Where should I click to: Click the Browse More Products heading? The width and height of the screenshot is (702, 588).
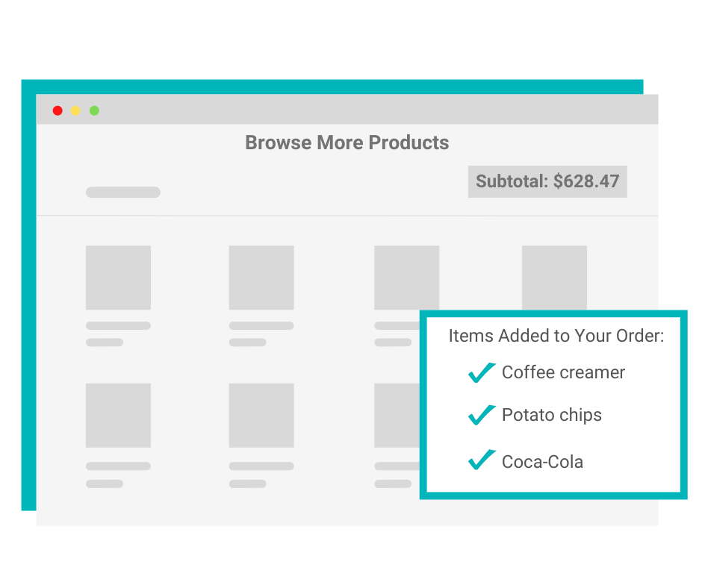pos(347,143)
